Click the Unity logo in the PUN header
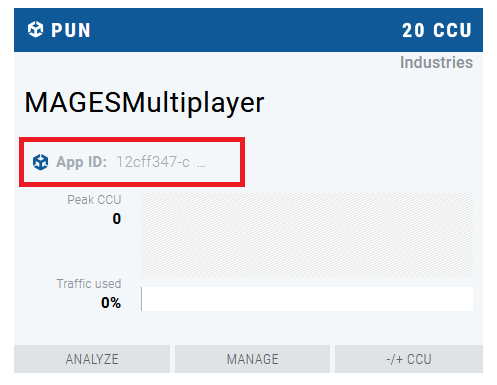 point(35,30)
